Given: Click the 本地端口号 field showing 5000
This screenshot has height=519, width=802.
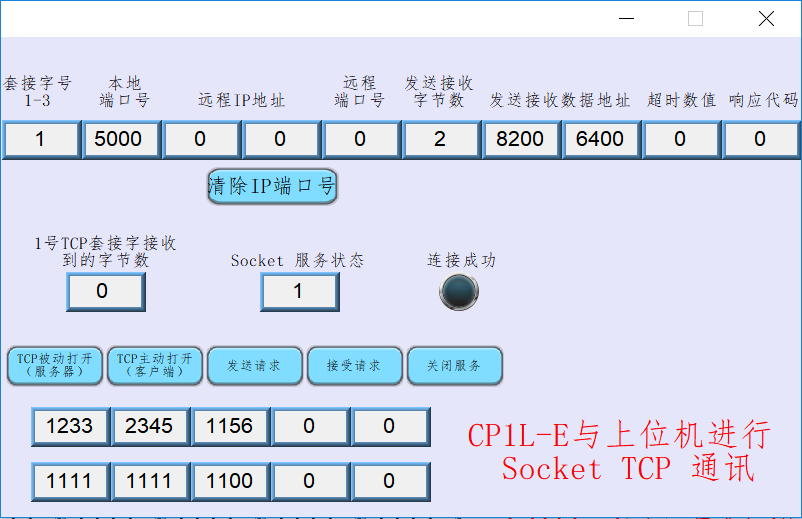Looking at the screenshot, I should coord(120,139).
